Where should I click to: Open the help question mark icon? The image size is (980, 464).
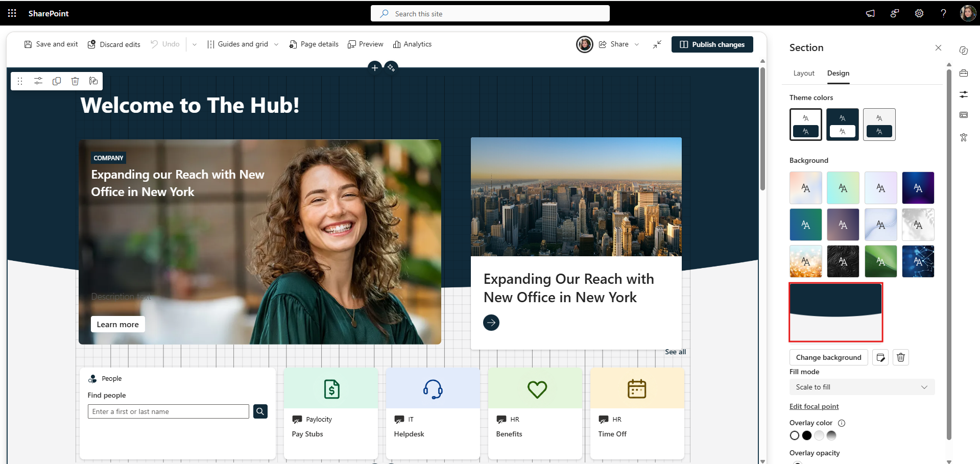[x=943, y=13]
